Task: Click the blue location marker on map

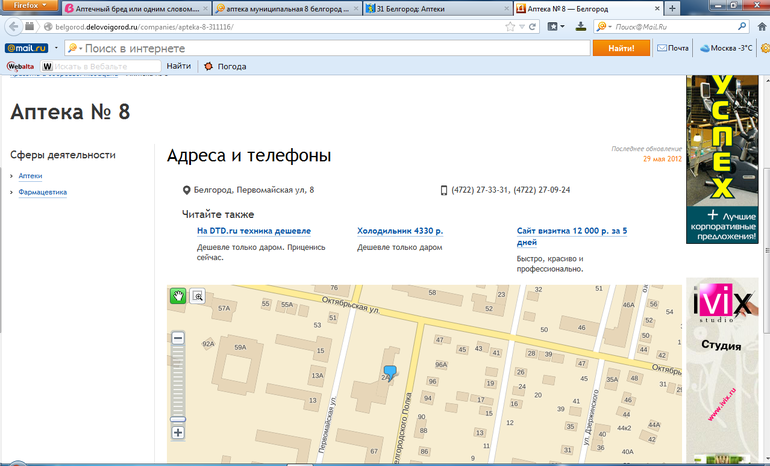Action: click(x=390, y=373)
